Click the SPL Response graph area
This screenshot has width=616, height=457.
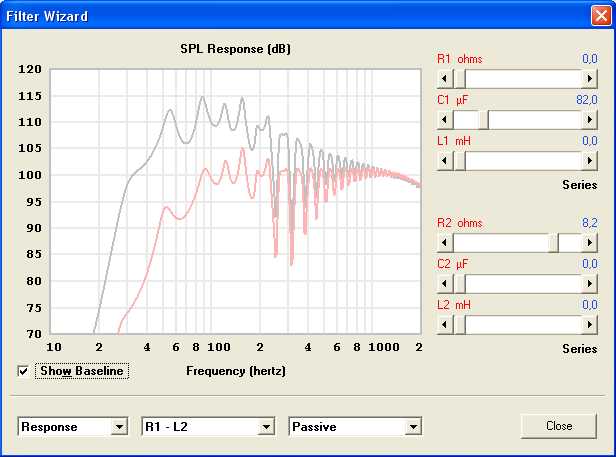(235, 200)
